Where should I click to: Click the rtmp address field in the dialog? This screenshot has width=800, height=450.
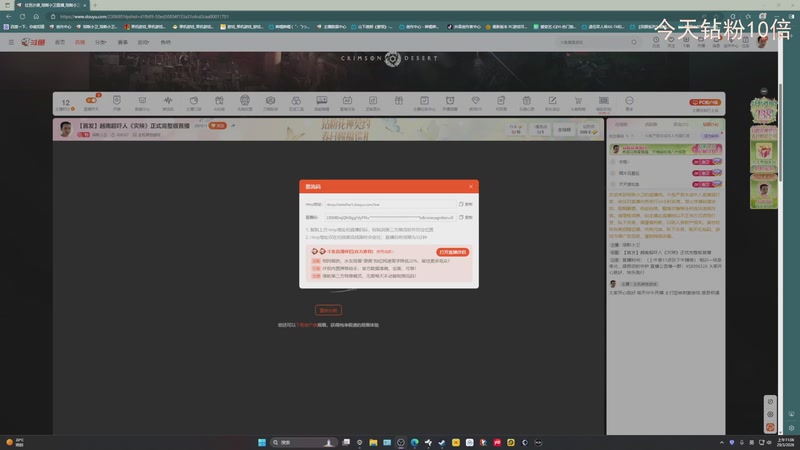tap(390, 204)
